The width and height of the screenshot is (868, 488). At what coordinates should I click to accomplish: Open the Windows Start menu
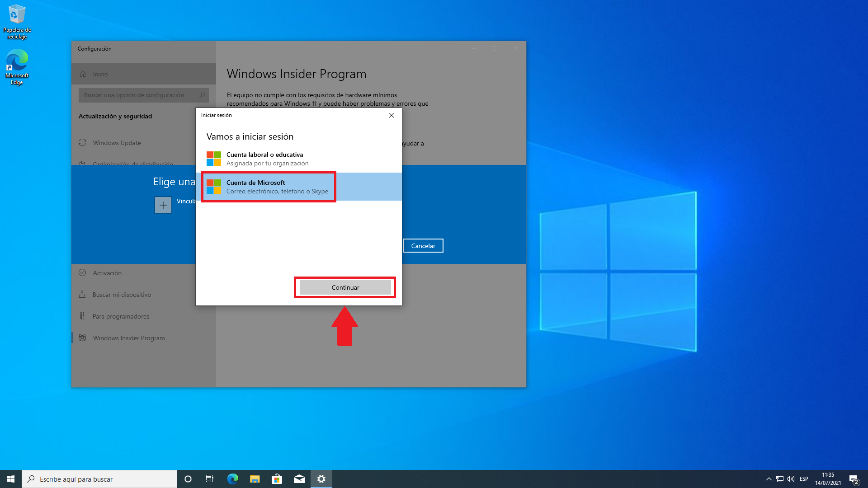pos(11,479)
